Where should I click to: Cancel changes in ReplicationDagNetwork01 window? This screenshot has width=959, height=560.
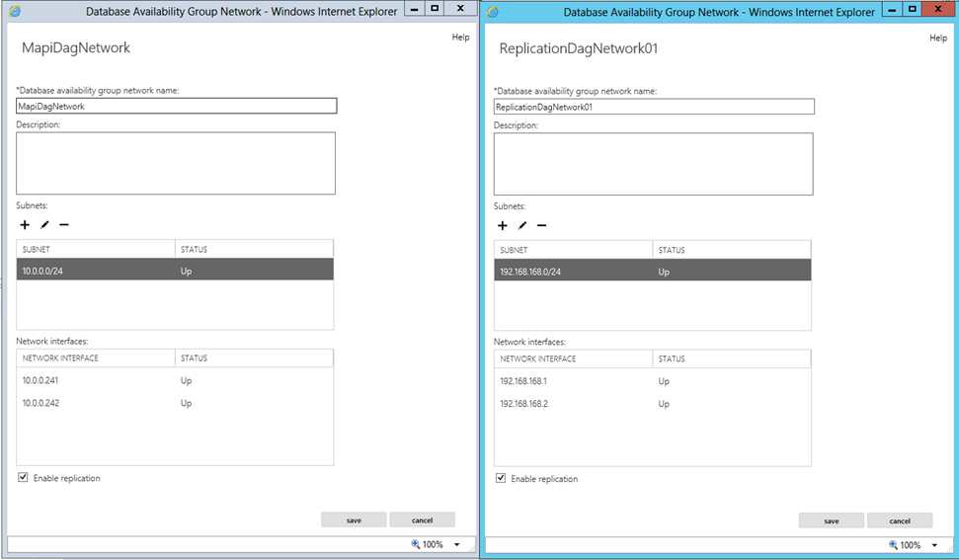[x=900, y=520]
